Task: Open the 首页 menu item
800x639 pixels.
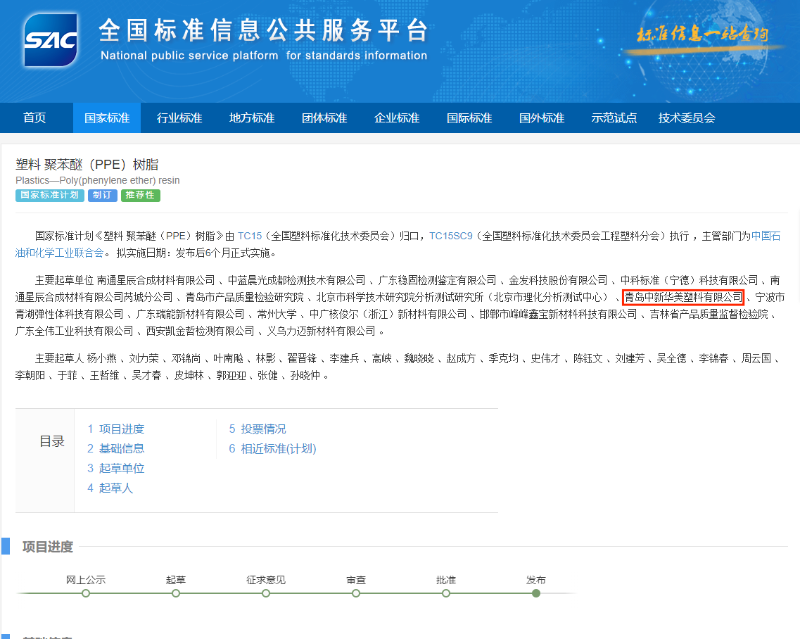Action: [x=36, y=117]
